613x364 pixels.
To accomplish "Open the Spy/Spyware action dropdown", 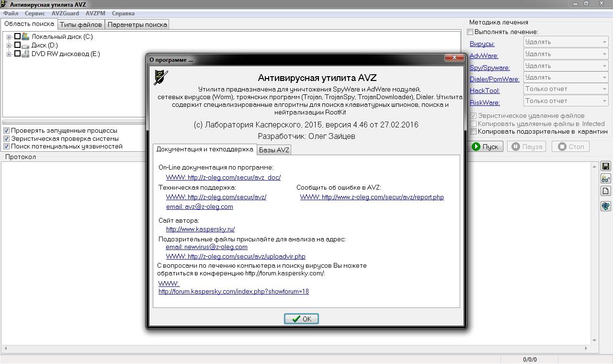I will pyautogui.click(x=566, y=66).
